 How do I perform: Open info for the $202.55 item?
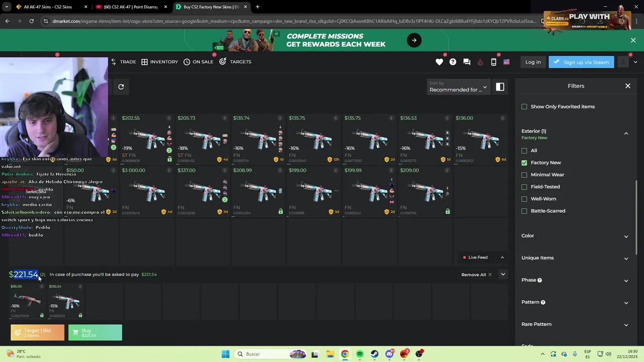pos(169,118)
